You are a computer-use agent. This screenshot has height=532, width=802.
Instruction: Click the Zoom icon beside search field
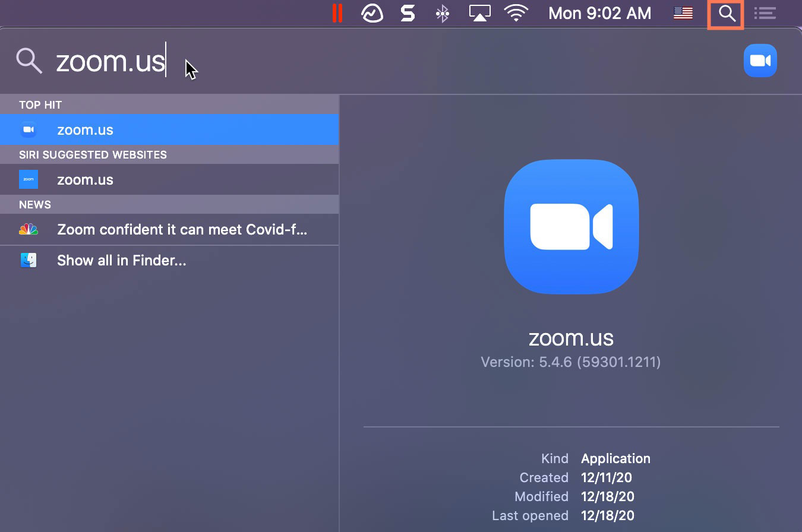760,61
